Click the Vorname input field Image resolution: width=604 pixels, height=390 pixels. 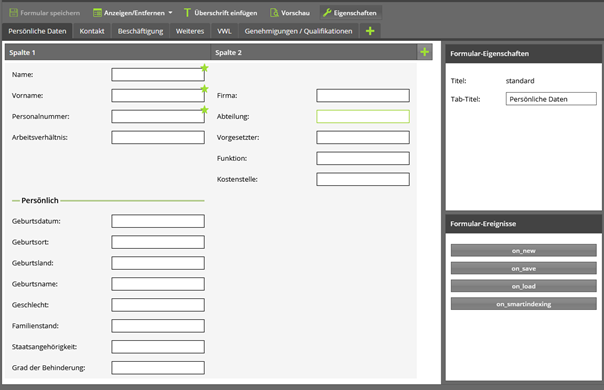tap(158, 96)
